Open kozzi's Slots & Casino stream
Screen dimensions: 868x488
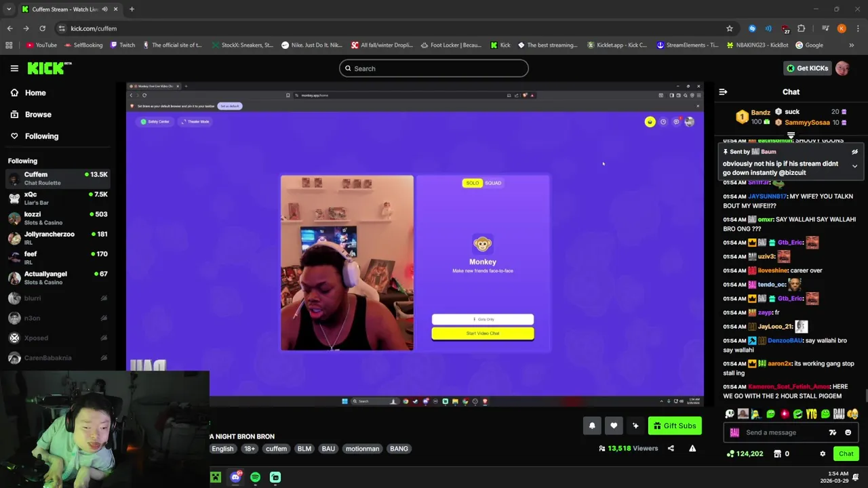tap(57, 218)
